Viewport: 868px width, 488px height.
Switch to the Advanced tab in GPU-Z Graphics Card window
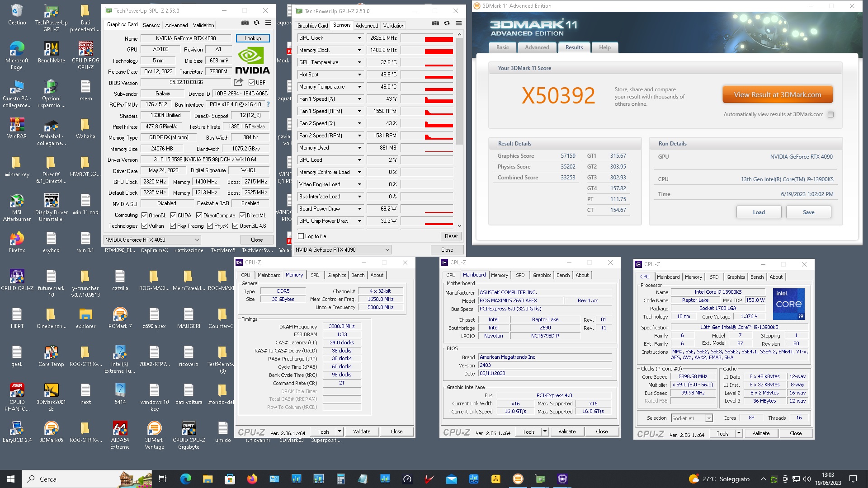176,25
